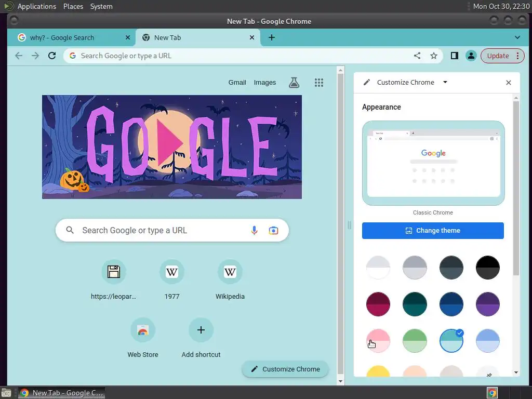This screenshot has height=399, width=532.
Task: Switch to the 'why? - Google Search' tab
Action: pos(71,37)
